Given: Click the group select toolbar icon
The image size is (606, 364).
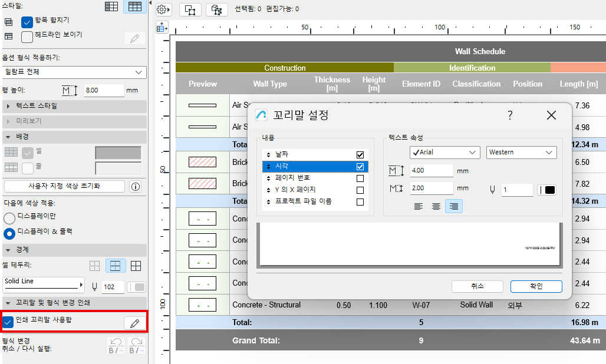Looking at the screenshot, I should point(217,9).
